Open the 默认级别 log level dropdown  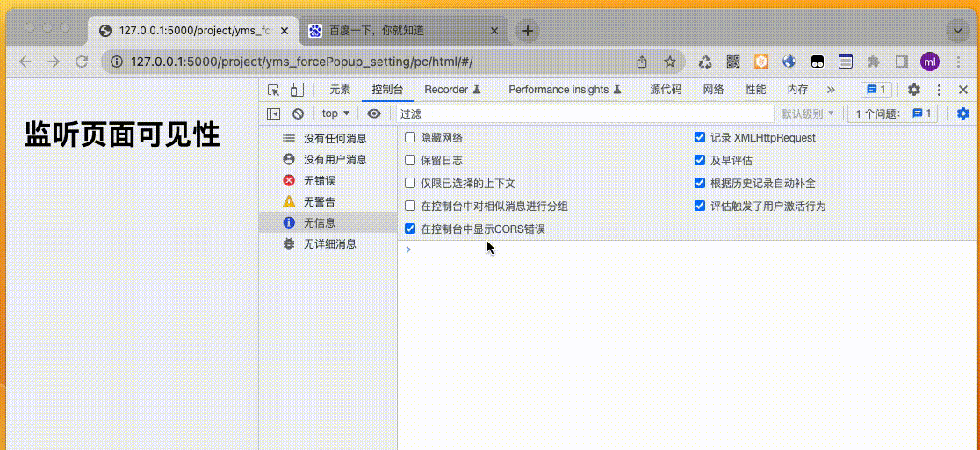pyautogui.click(x=808, y=113)
